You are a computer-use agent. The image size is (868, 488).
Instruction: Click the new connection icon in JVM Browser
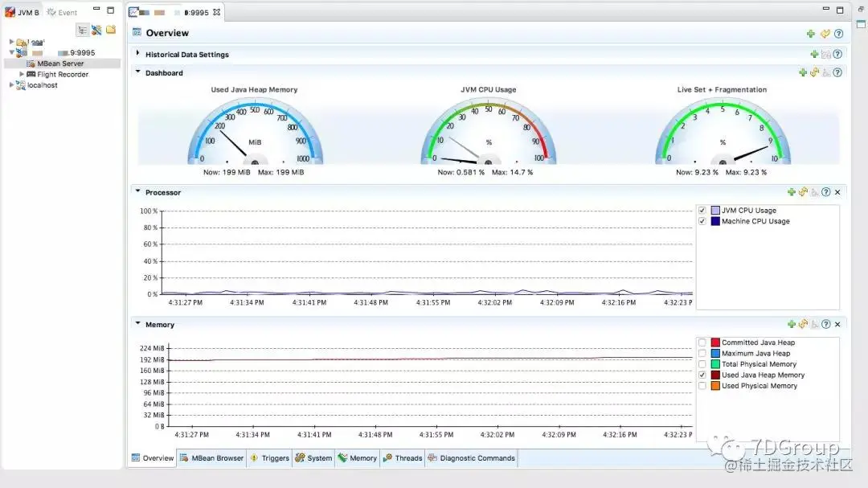(x=97, y=31)
